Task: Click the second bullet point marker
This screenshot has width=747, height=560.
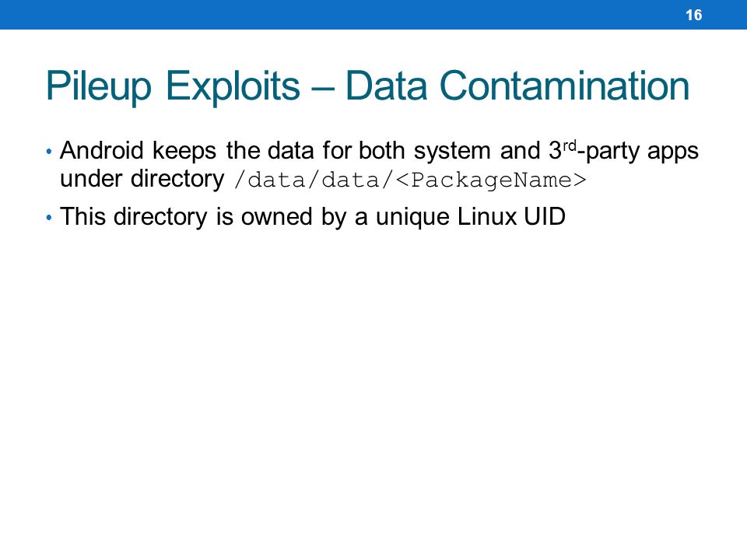Action: (x=48, y=218)
